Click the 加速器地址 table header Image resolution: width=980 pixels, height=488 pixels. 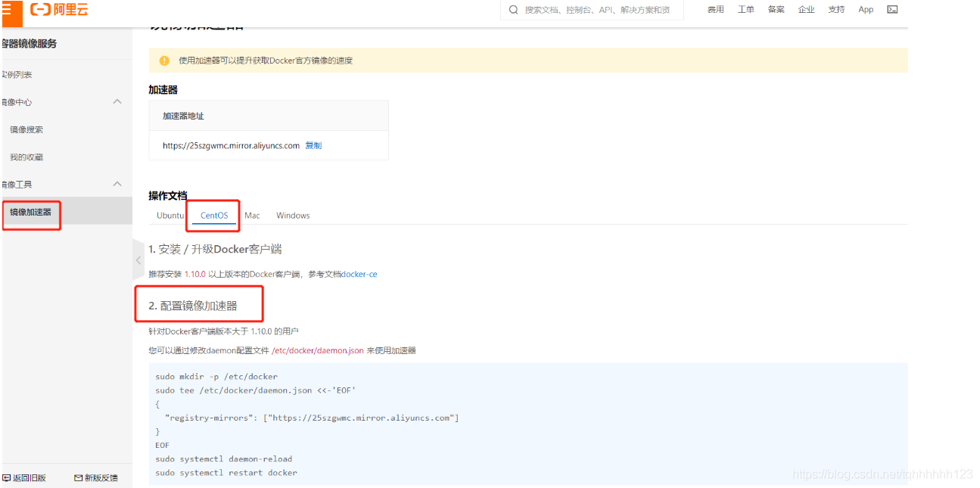point(183,116)
